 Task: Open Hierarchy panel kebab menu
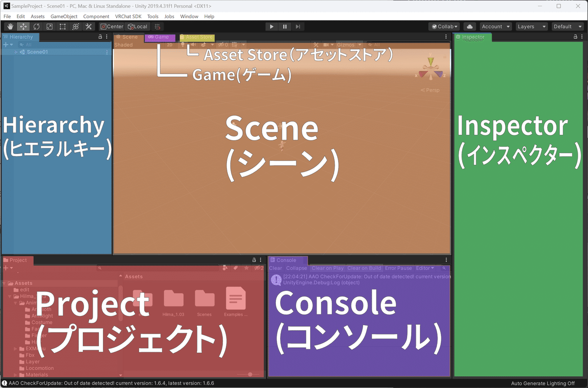pyautogui.click(x=107, y=37)
